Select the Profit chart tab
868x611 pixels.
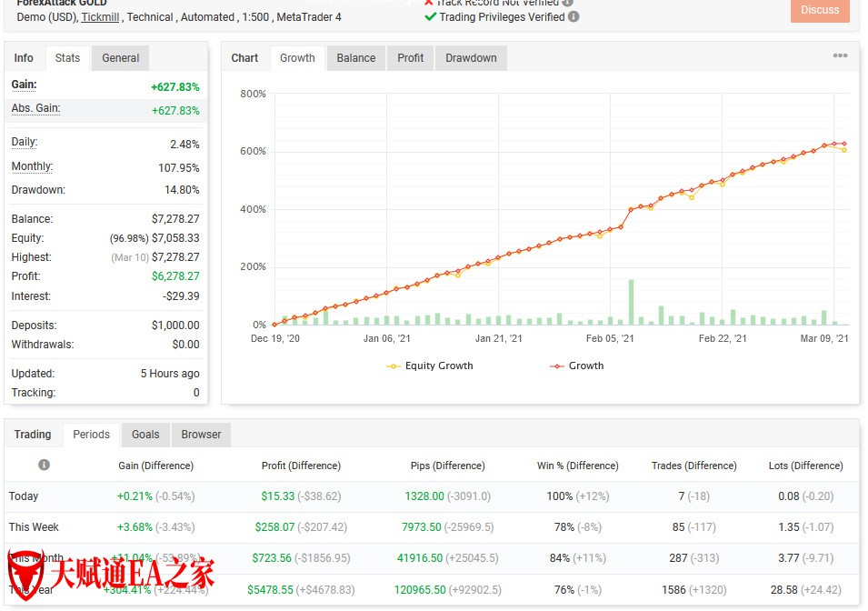410,58
